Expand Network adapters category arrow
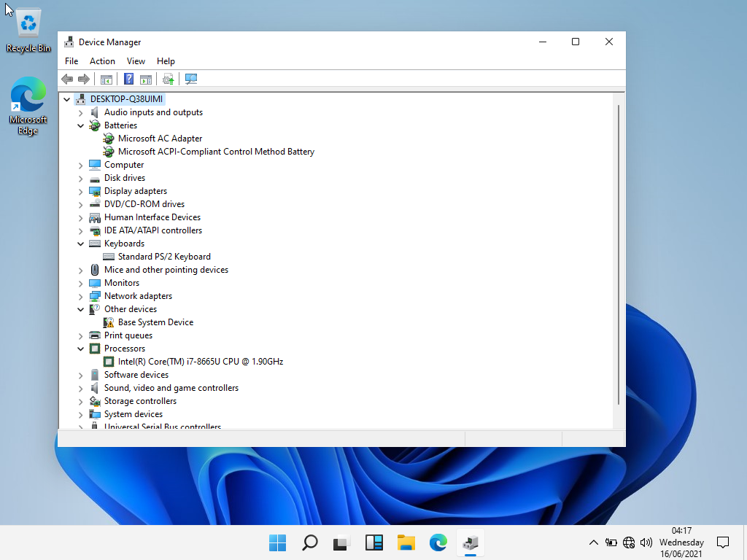The height and width of the screenshot is (560, 747). [80, 296]
